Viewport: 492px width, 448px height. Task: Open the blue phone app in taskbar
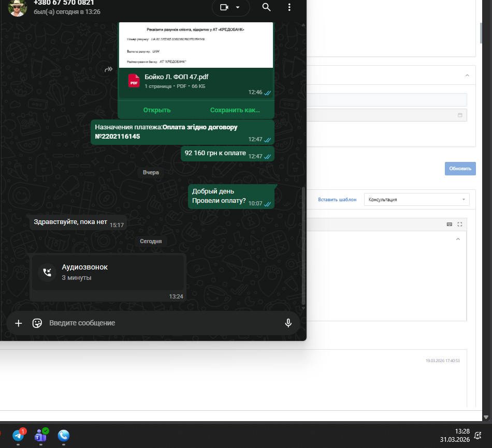pyautogui.click(x=64, y=436)
